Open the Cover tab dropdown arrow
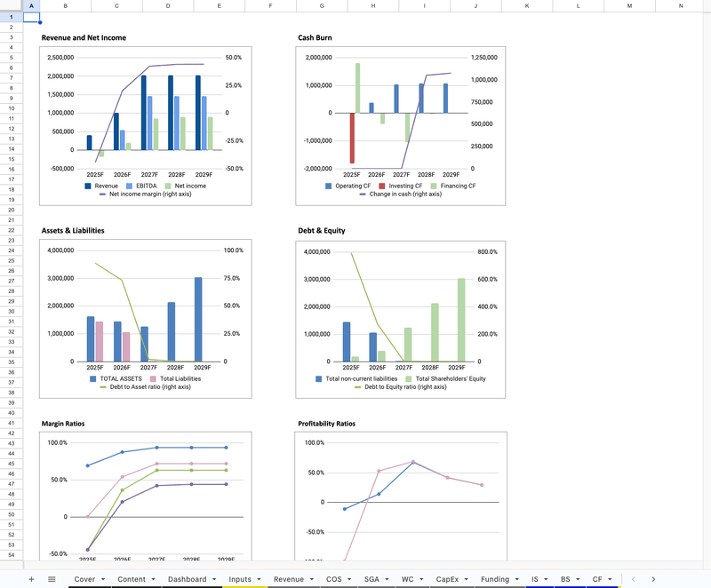 103,579
